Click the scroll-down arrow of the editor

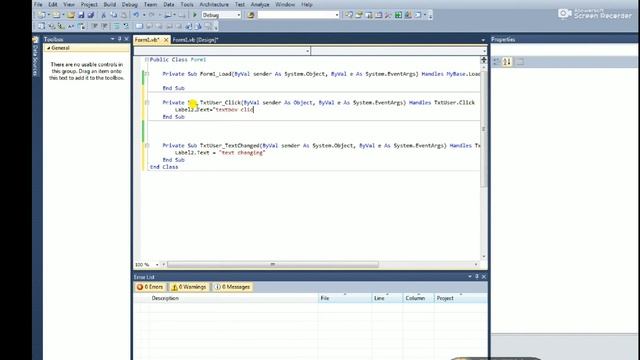click(x=484, y=257)
